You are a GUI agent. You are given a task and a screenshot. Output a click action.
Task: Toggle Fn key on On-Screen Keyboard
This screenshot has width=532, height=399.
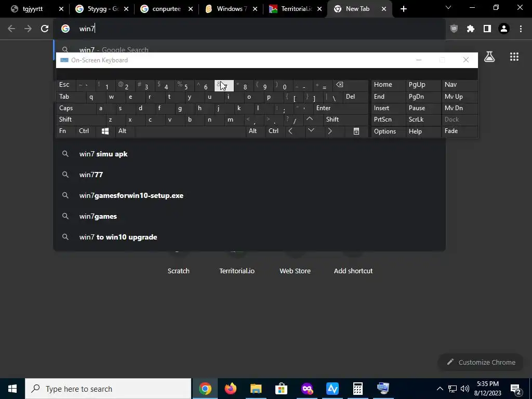[66, 131]
